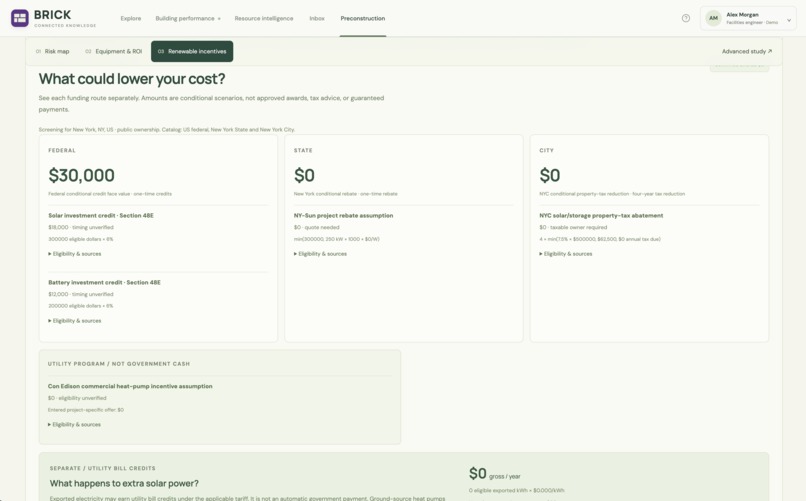The width and height of the screenshot is (806, 501).
Task: Click the $0 · taxable owner required text
Action: click(x=573, y=227)
